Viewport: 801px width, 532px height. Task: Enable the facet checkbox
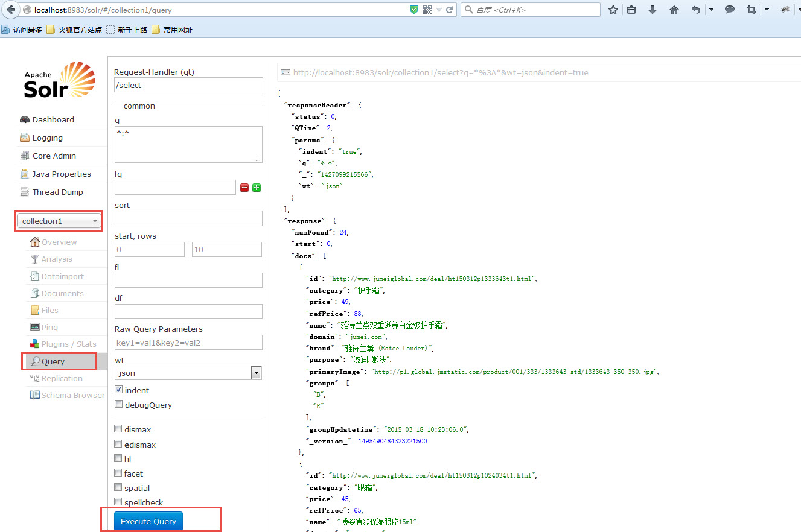(118, 473)
